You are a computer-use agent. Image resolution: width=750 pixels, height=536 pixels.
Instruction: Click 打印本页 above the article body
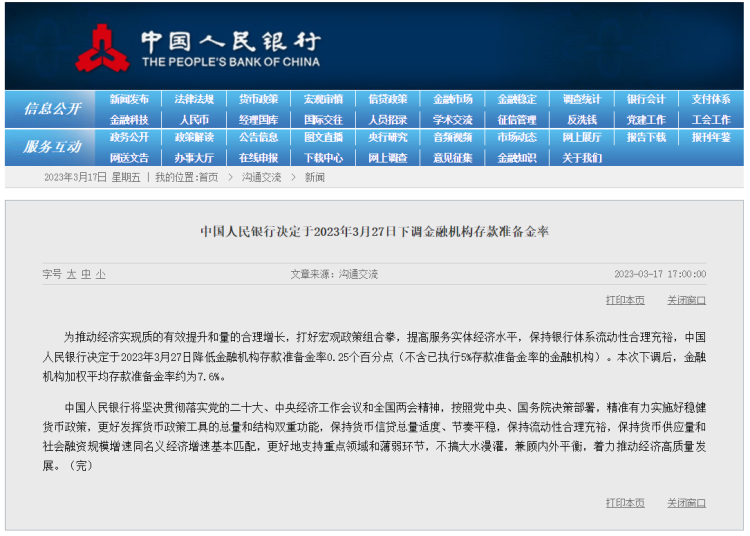point(625,300)
